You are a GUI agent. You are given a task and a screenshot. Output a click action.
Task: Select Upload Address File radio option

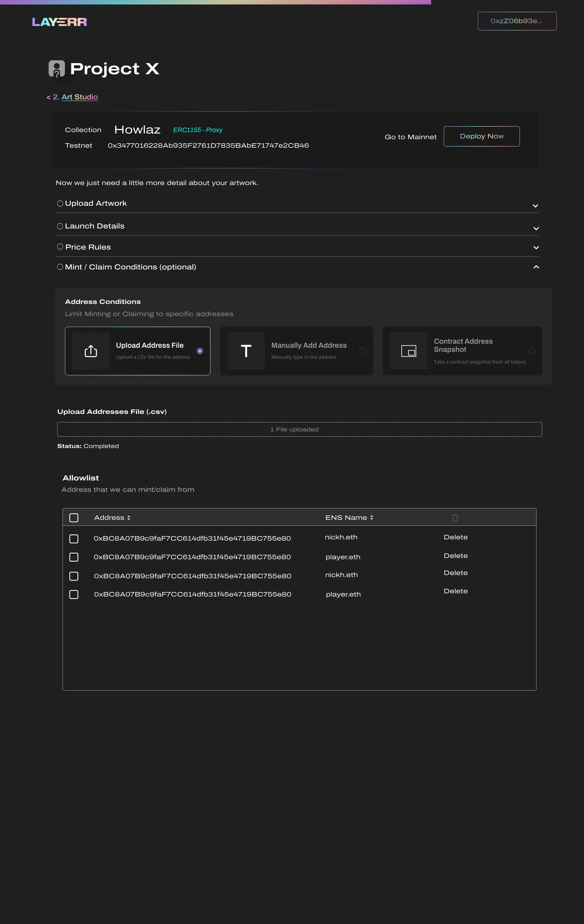200,351
